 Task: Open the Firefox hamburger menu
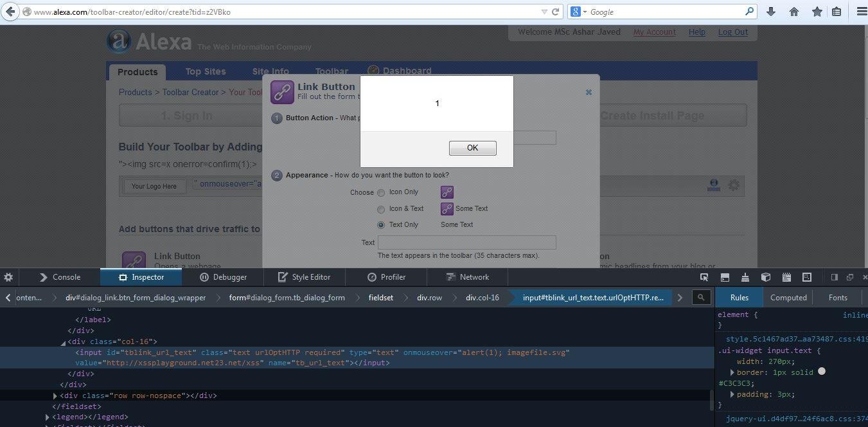tap(862, 12)
